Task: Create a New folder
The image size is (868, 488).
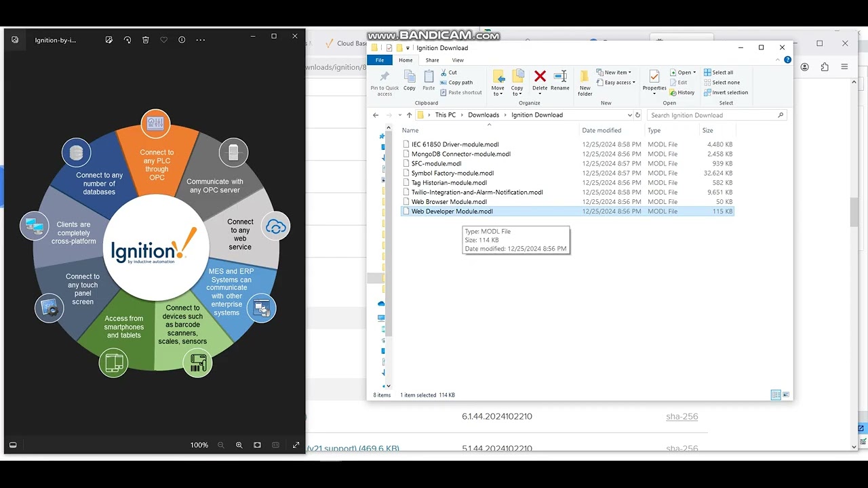Action: pos(585,83)
